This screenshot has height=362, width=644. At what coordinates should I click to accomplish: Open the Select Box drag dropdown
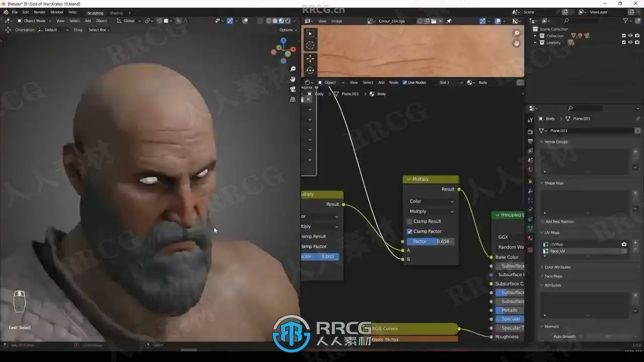[x=99, y=30]
